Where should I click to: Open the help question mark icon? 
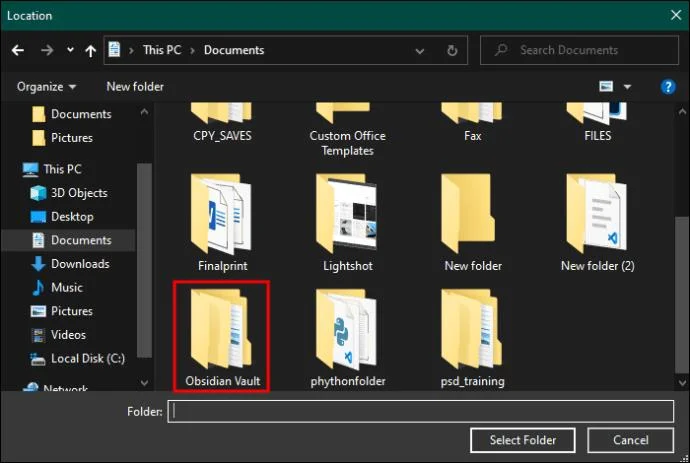(x=668, y=87)
